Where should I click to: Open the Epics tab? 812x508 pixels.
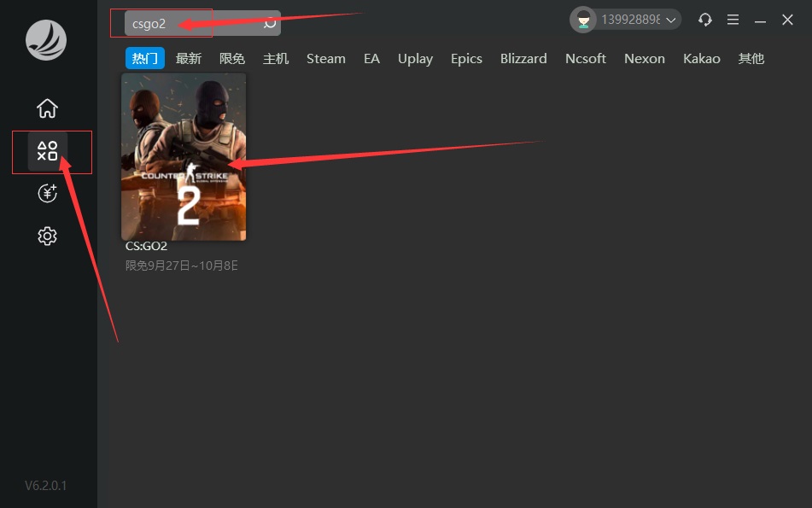(466, 59)
